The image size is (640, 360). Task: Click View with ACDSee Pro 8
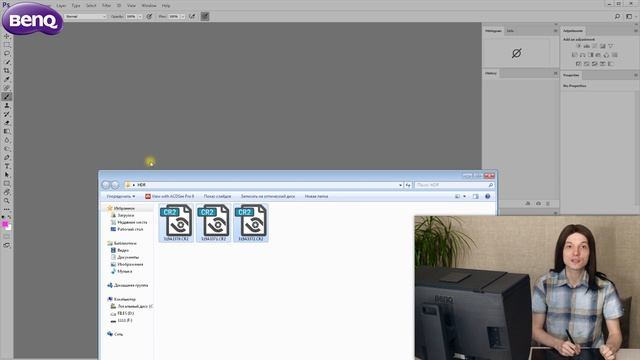click(x=169, y=196)
